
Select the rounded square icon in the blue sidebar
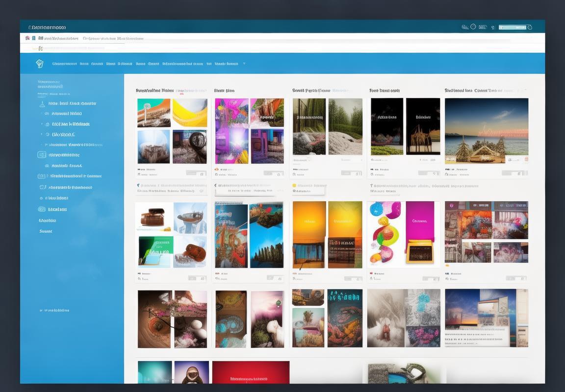(x=42, y=155)
